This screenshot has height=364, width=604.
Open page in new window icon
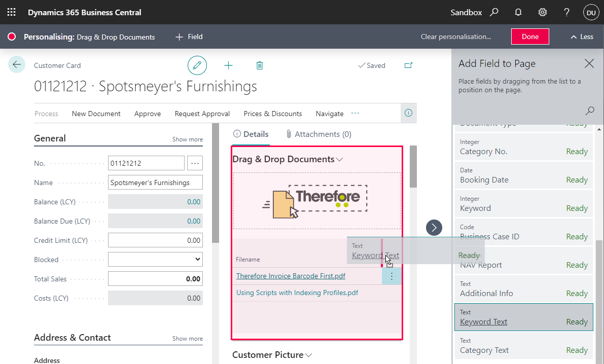pos(408,65)
